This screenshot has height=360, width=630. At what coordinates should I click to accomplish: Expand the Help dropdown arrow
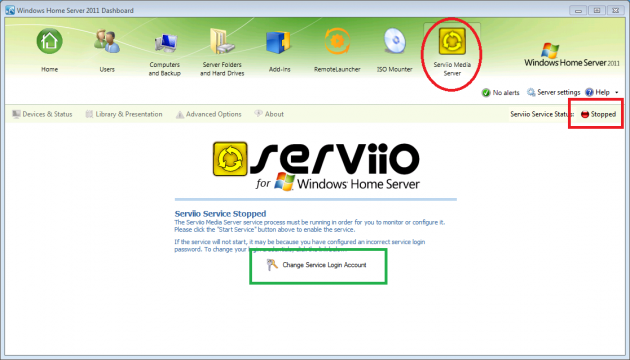(x=617, y=93)
